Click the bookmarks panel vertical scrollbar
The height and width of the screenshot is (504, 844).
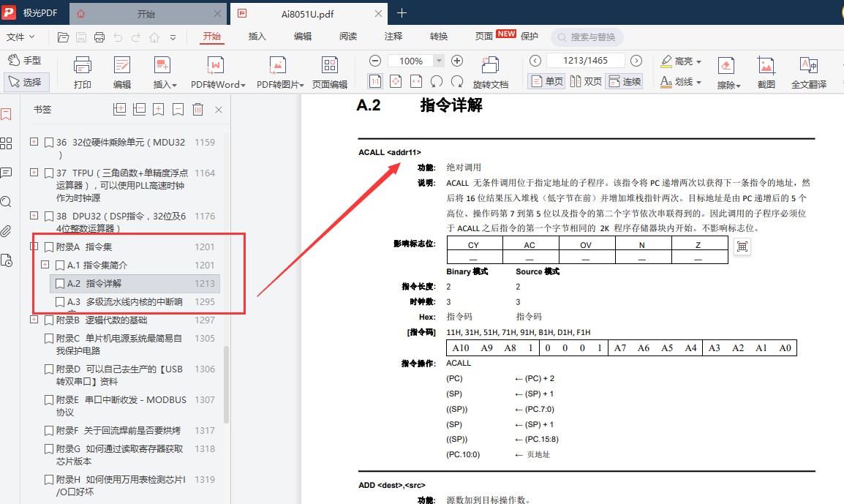pyautogui.click(x=227, y=384)
